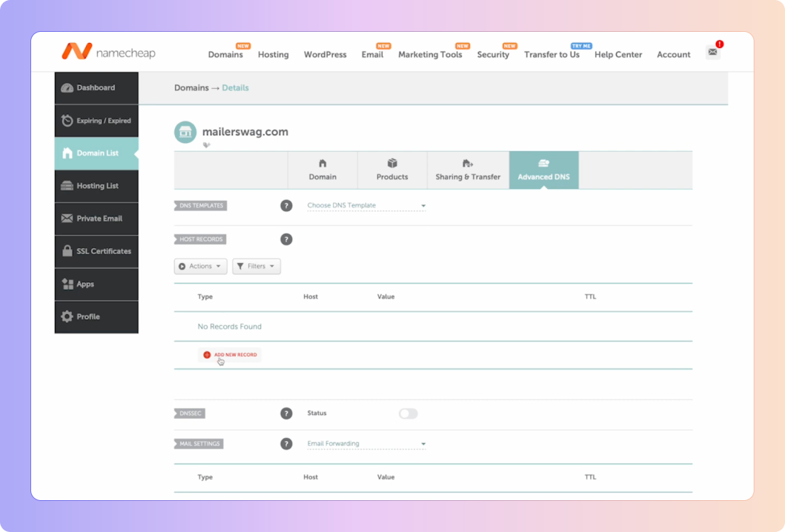Open the WordPress top menu
This screenshot has width=785, height=532.
point(325,55)
